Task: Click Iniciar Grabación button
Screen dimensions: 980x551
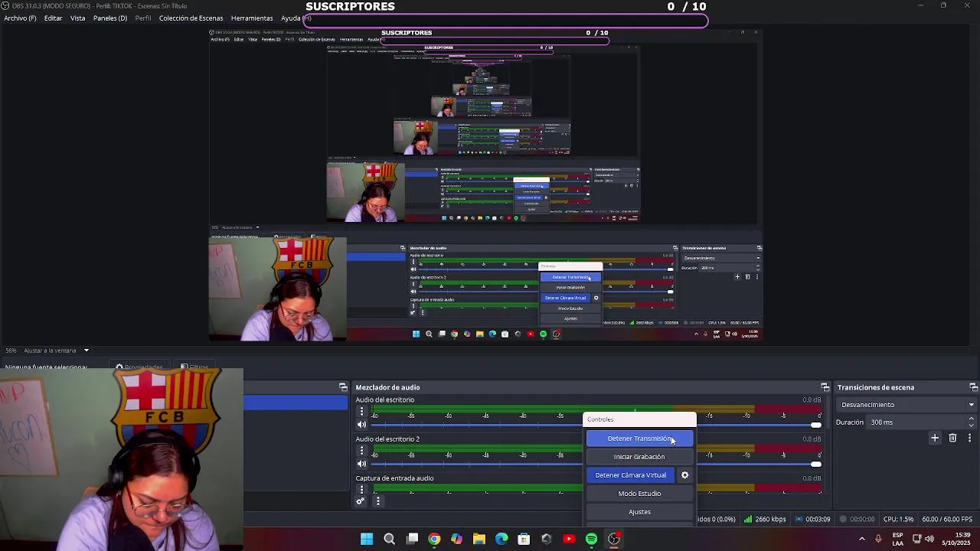Action: pos(639,457)
